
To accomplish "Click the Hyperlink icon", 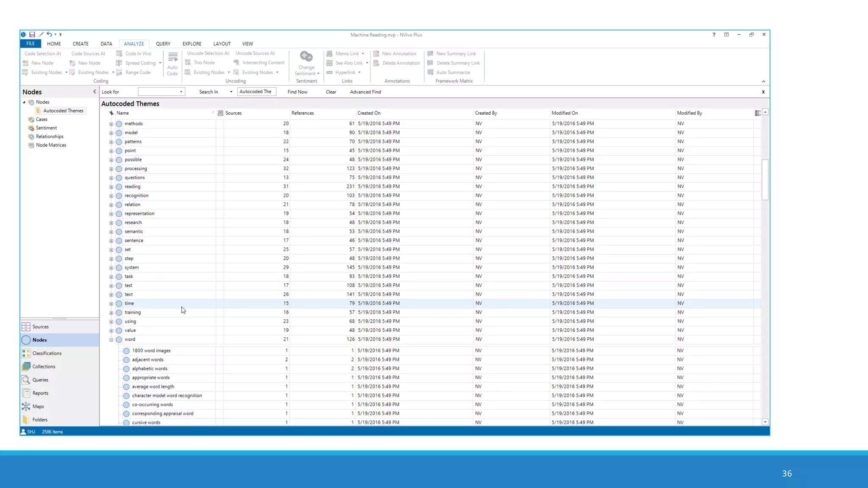I will pyautogui.click(x=329, y=72).
